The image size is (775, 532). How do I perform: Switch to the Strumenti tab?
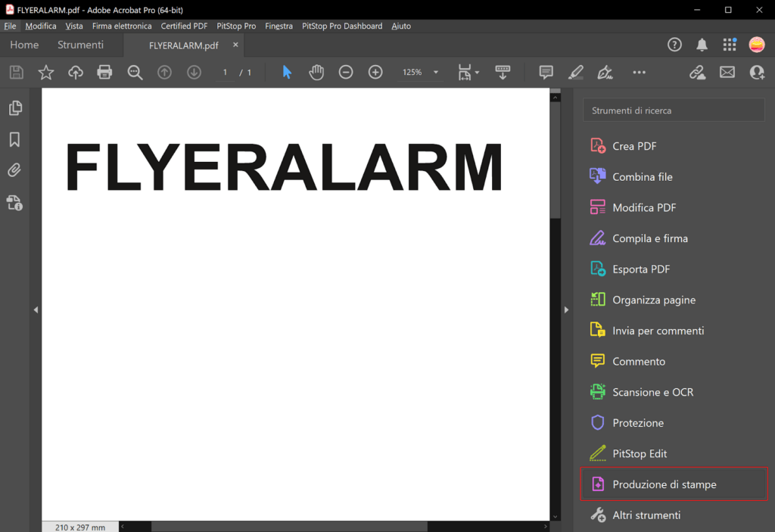(x=80, y=45)
